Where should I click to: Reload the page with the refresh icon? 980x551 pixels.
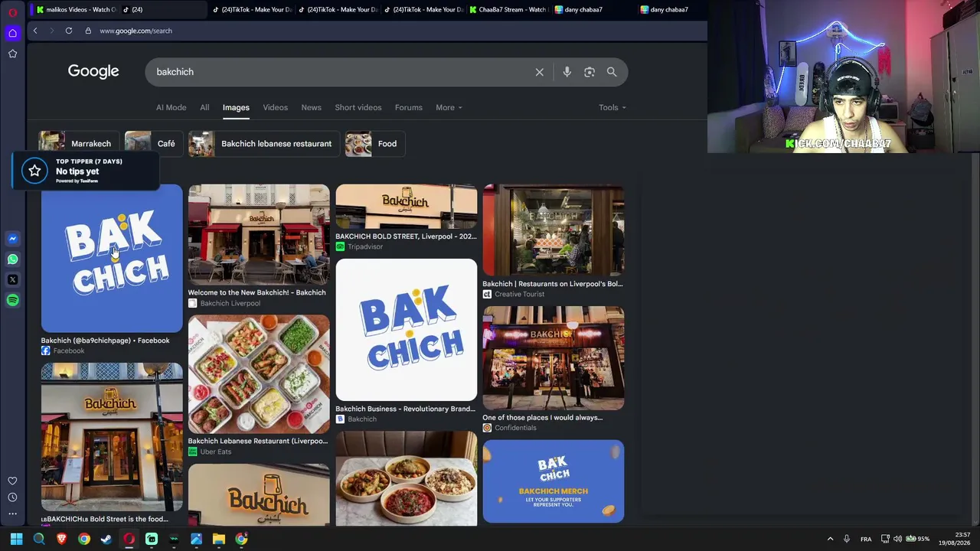(69, 31)
